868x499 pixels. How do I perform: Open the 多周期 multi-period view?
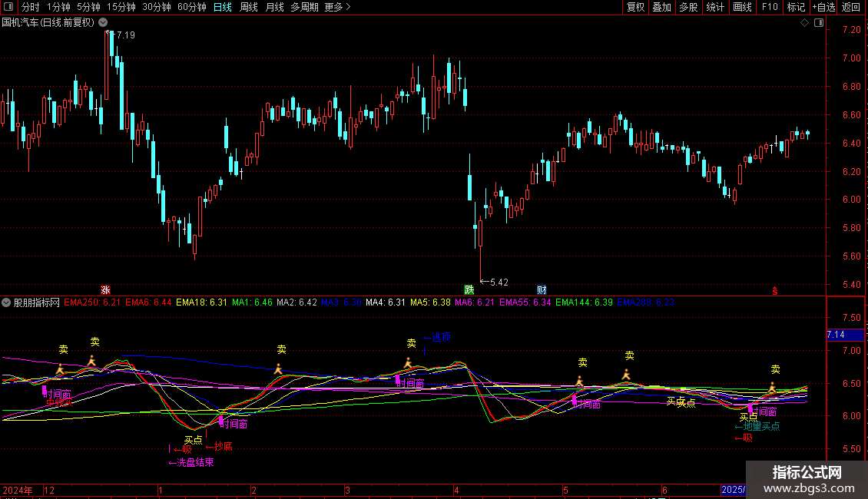pyautogui.click(x=304, y=7)
